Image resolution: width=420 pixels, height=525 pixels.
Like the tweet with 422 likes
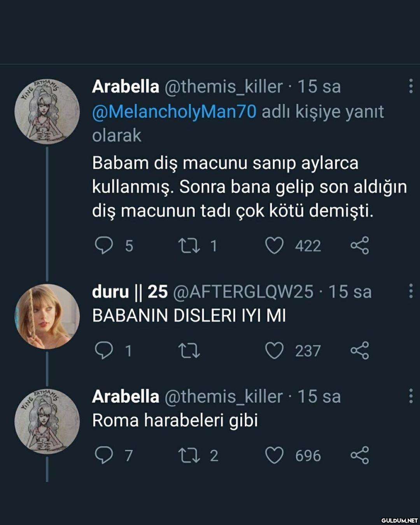(274, 246)
